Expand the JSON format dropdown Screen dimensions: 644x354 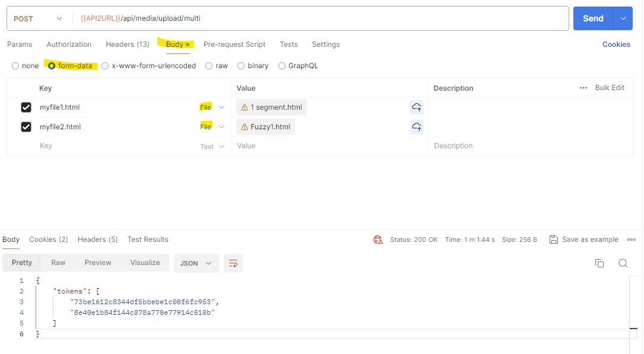196,263
